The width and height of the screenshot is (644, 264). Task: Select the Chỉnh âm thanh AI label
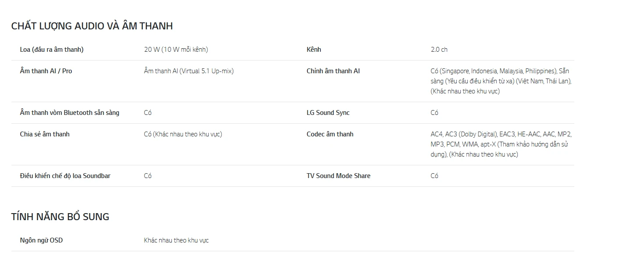click(x=333, y=71)
